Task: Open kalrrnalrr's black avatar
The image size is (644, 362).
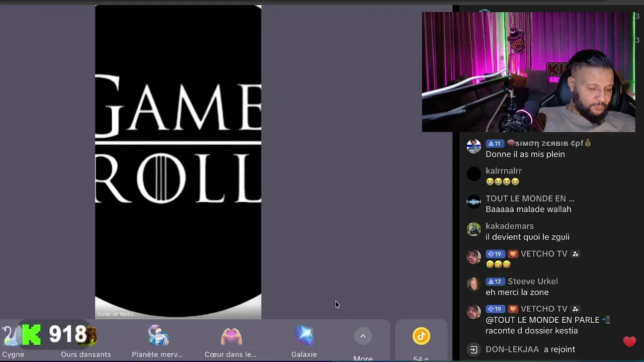Action: point(474,174)
